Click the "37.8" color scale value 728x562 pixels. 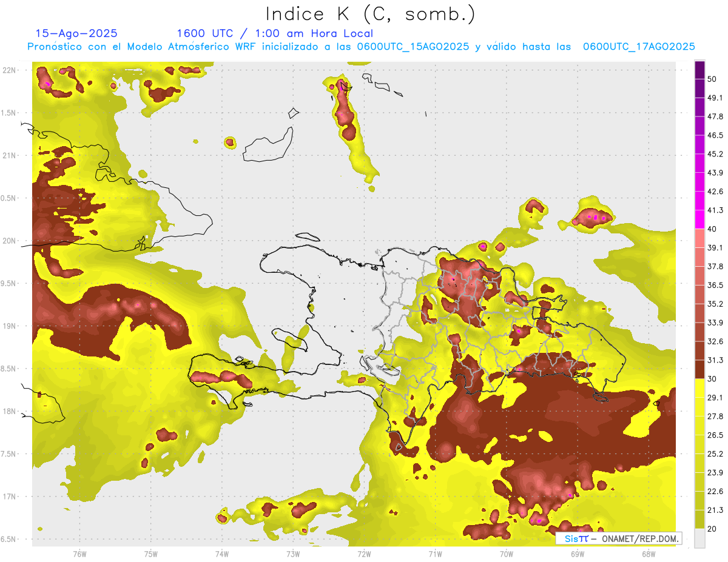point(715,266)
